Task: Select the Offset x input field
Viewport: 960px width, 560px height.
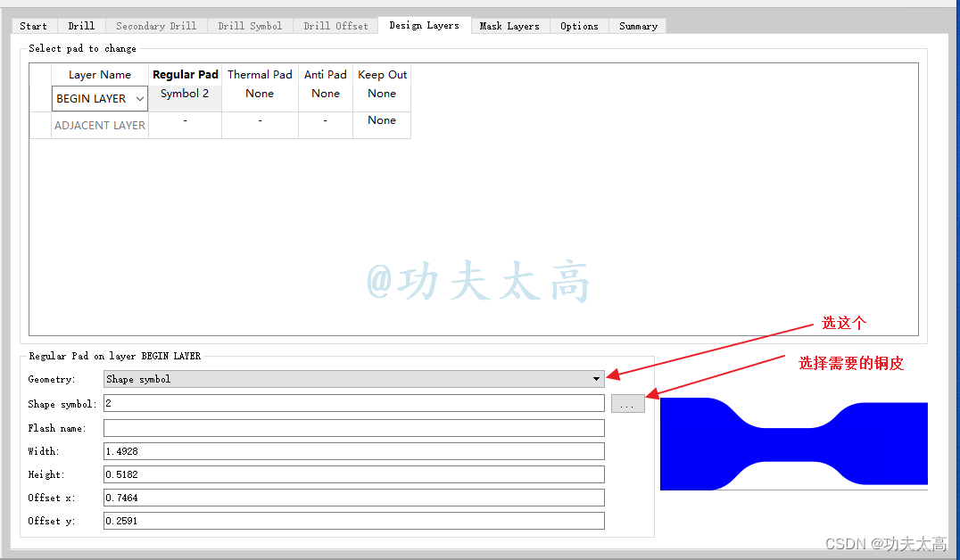Action: [353, 498]
